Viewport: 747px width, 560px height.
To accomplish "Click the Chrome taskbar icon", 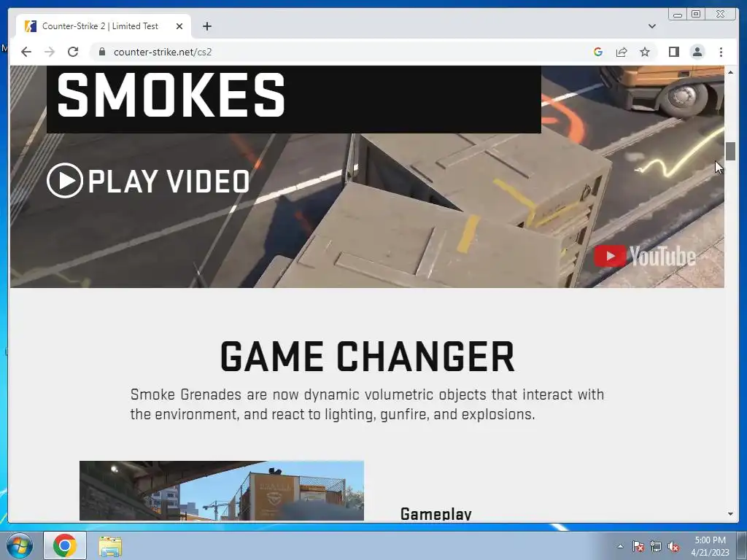I will [x=65, y=545].
